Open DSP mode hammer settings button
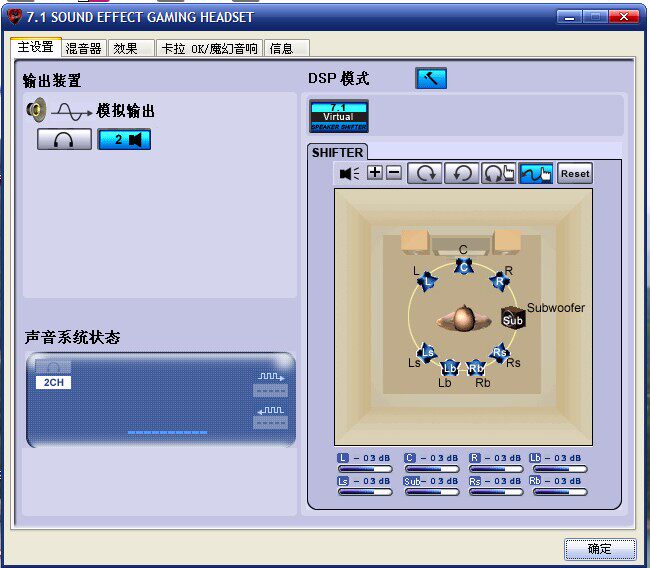This screenshot has height=568, width=650. [x=431, y=78]
